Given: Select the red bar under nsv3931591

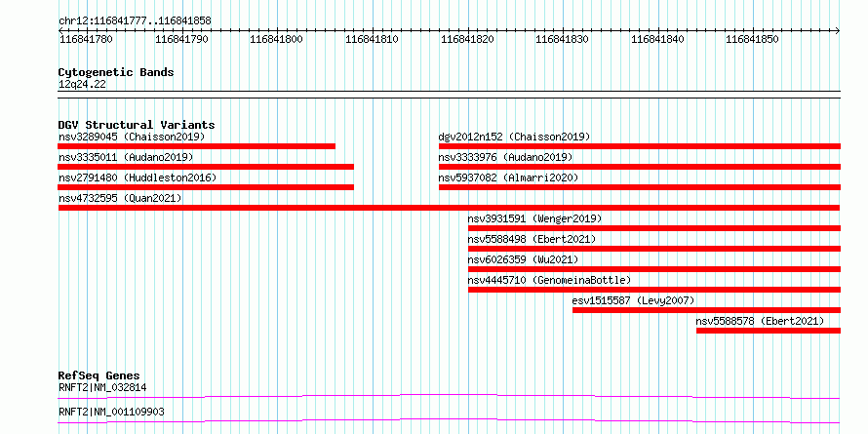Looking at the screenshot, I should coord(654,228).
